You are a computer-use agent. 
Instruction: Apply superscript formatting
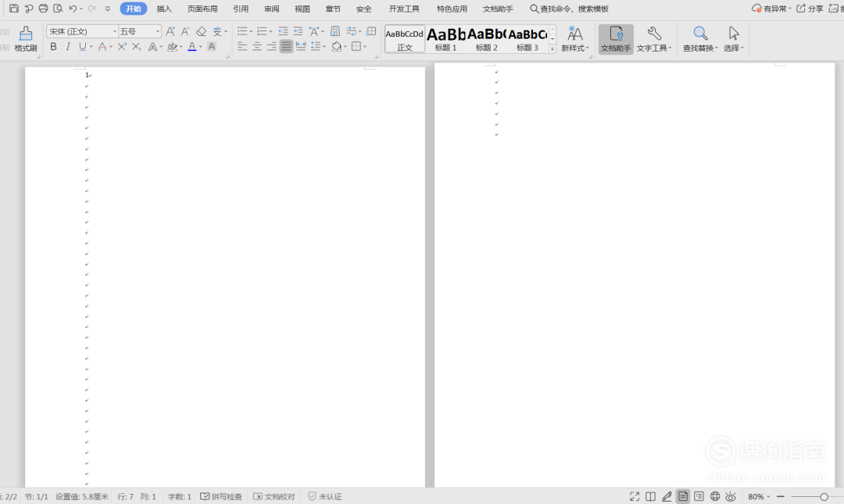[x=122, y=47]
